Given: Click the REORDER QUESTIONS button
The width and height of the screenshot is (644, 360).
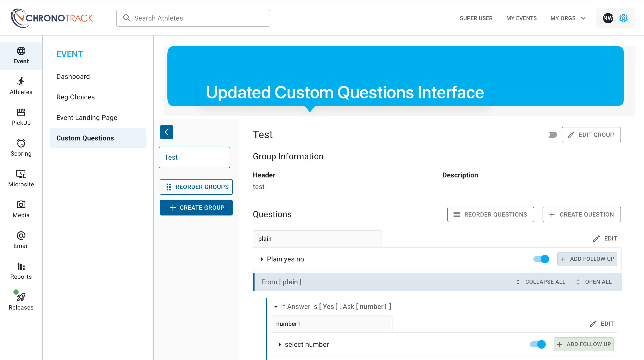Looking at the screenshot, I should [x=490, y=214].
